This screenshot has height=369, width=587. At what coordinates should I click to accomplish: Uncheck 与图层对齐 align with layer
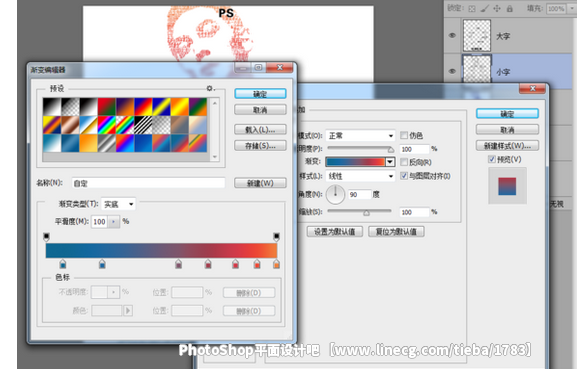pyautogui.click(x=404, y=176)
